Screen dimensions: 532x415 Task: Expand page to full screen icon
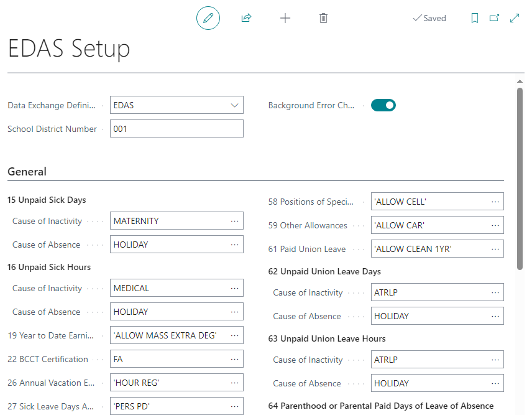tap(515, 18)
